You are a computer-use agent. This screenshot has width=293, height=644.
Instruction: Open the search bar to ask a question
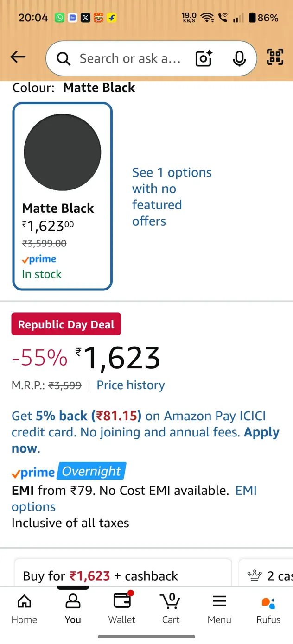coord(130,58)
